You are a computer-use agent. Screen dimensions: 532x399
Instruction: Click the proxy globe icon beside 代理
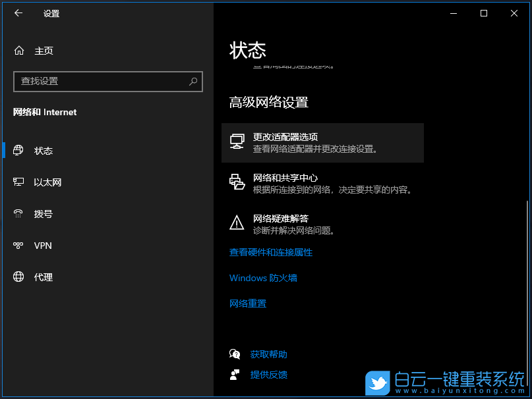coord(18,277)
